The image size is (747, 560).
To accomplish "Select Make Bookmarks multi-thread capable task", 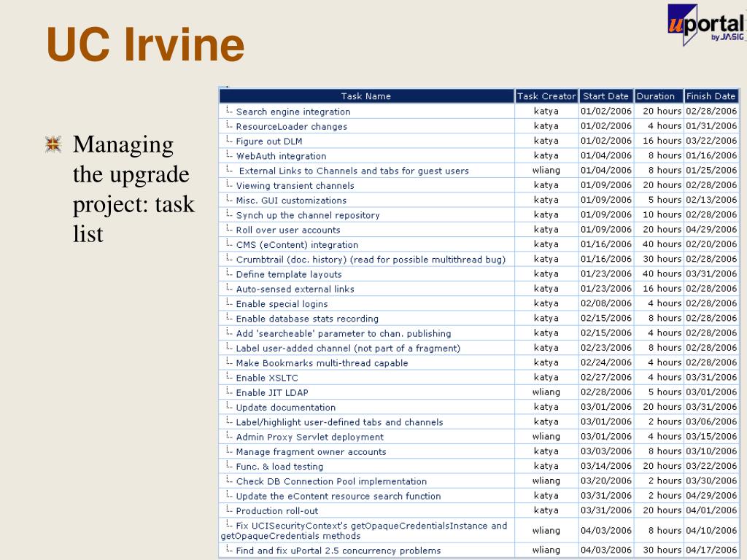I will pos(322,362).
